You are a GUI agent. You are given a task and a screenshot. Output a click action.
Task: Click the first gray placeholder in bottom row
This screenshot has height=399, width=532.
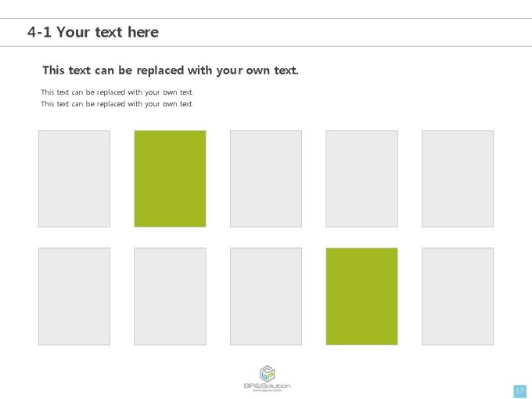(74, 297)
